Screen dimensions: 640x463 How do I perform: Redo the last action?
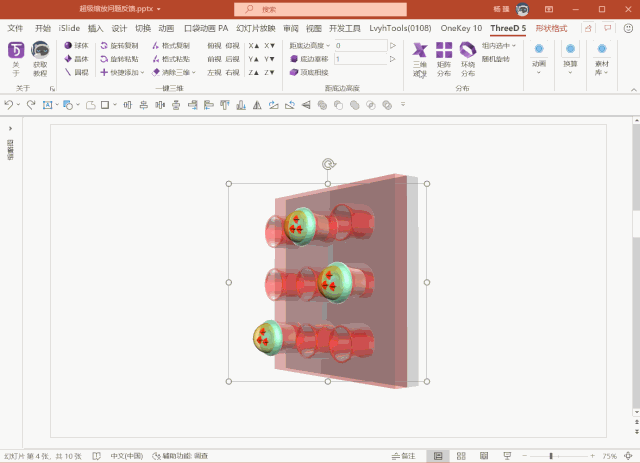[31, 105]
